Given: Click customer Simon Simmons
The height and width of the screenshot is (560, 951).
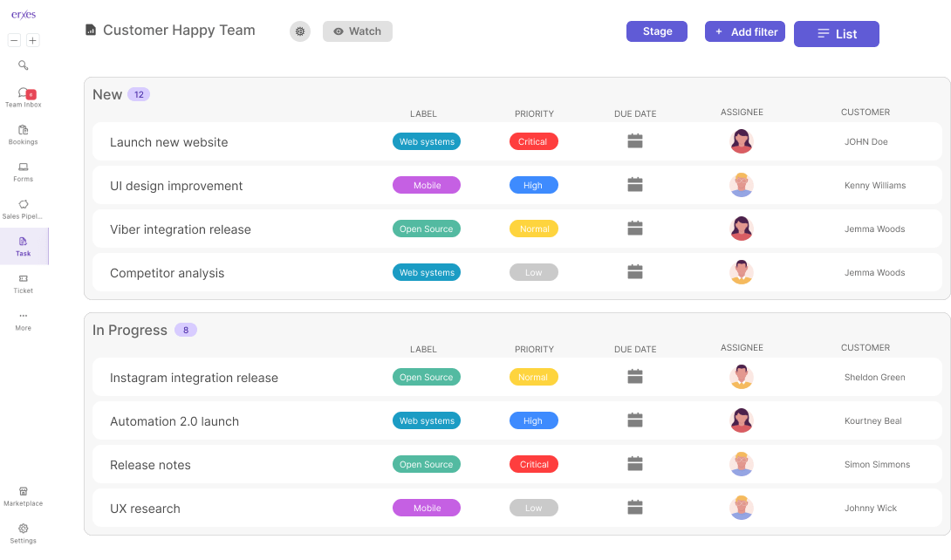Looking at the screenshot, I should tap(877, 465).
